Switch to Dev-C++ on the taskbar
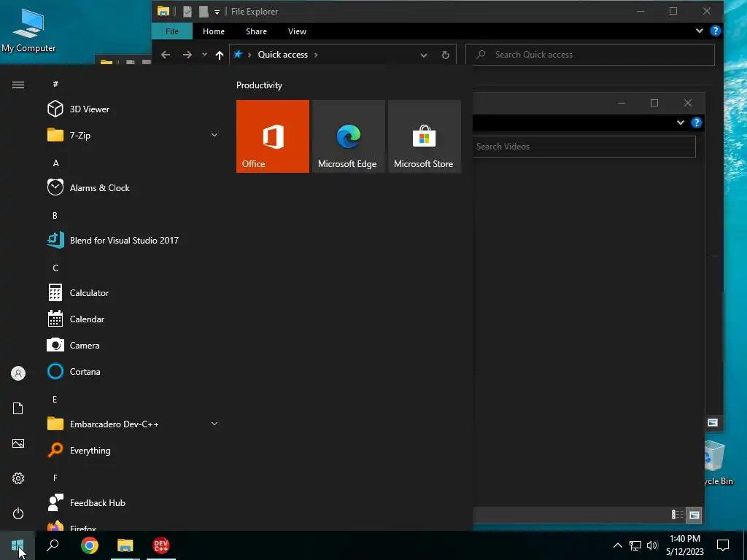747x560 pixels. pos(161,545)
